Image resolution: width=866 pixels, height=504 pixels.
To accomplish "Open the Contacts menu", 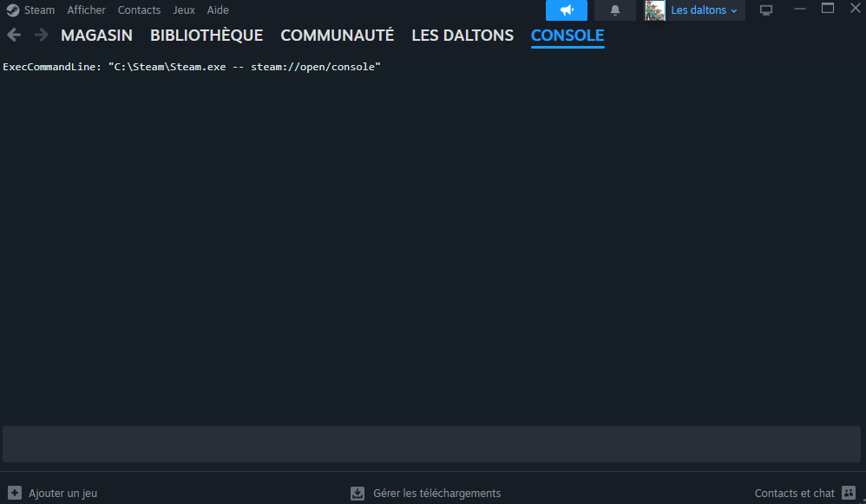I will tap(139, 10).
